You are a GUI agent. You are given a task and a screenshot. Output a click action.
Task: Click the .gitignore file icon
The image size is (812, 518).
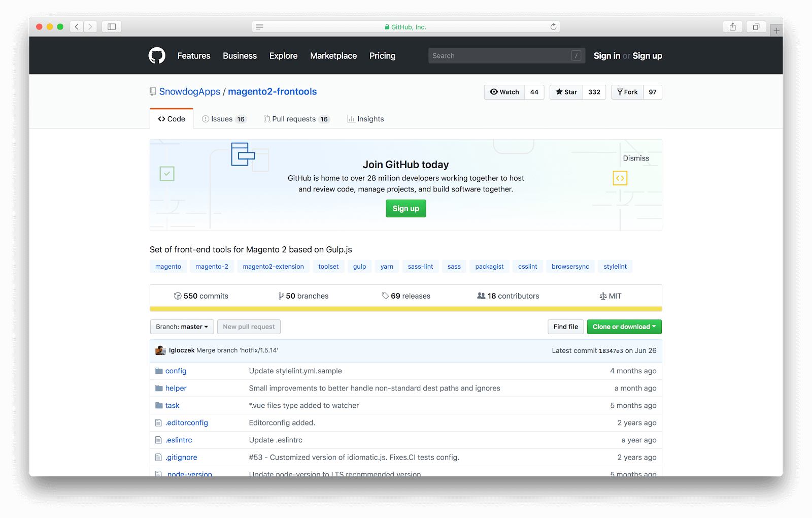(158, 457)
